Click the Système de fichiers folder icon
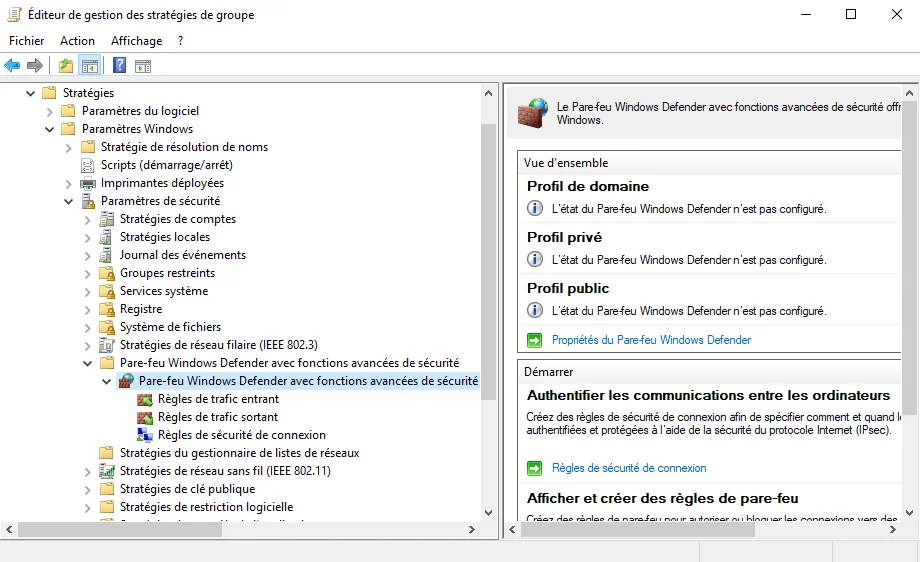 (x=107, y=327)
